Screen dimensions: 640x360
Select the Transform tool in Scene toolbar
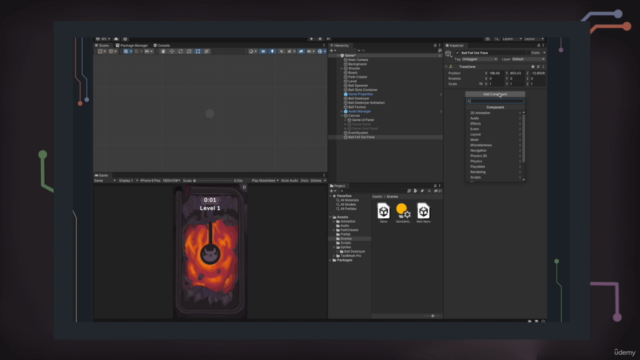[x=207, y=51]
